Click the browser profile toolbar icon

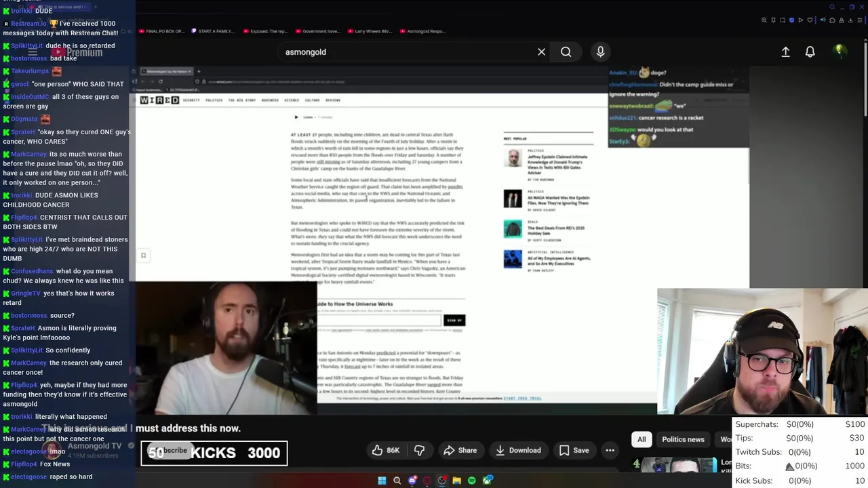tap(842, 20)
